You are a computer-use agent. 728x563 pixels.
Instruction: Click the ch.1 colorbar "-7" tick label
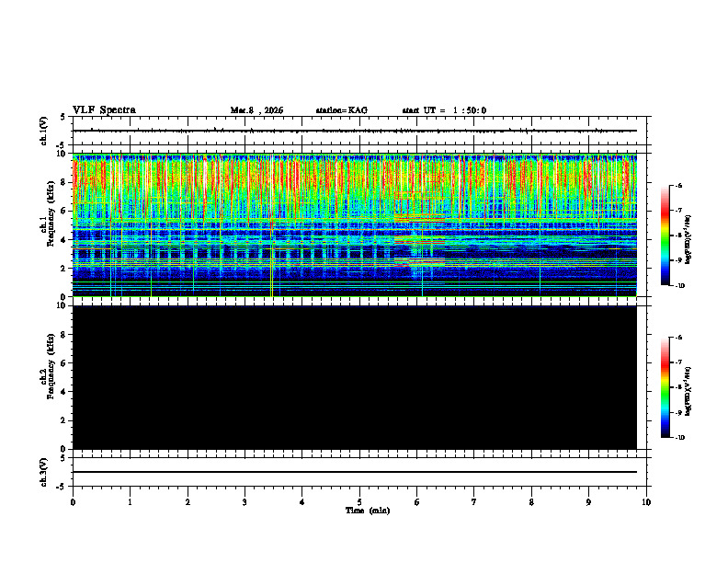tap(677, 211)
